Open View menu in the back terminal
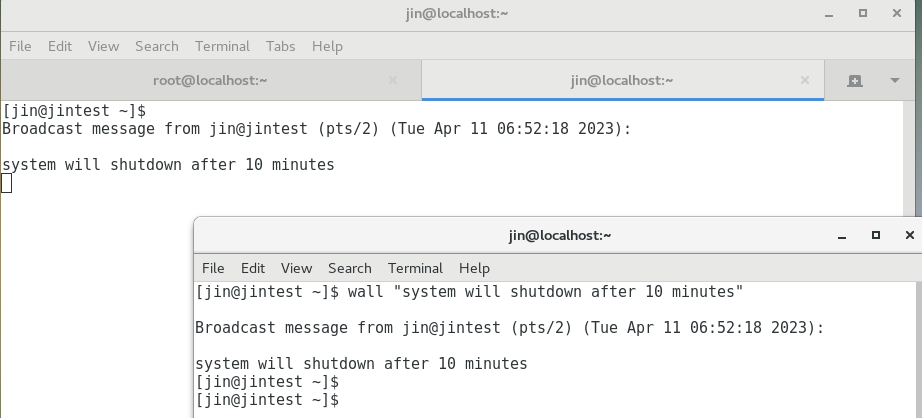Viewport: 922px width, 418px height. click(x=103, y=46)
